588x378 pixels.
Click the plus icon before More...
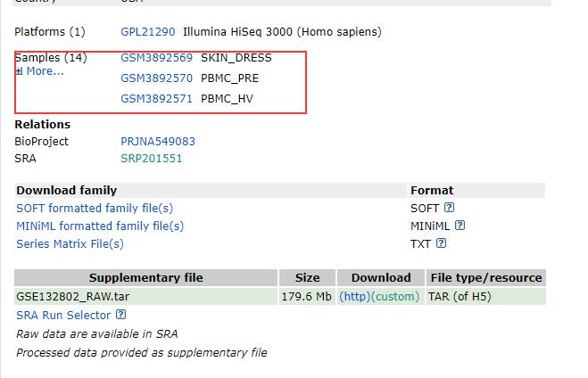coord(19,71)
